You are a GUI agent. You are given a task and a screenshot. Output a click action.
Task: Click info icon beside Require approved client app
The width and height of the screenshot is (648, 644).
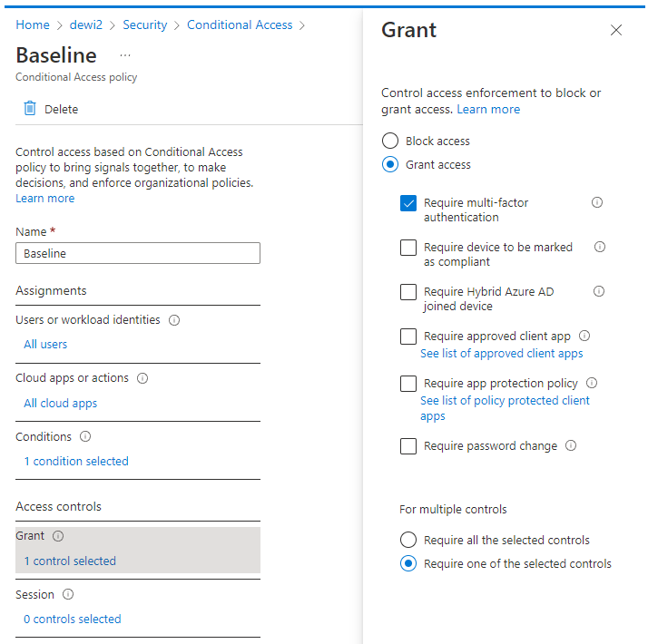(584, 336)
